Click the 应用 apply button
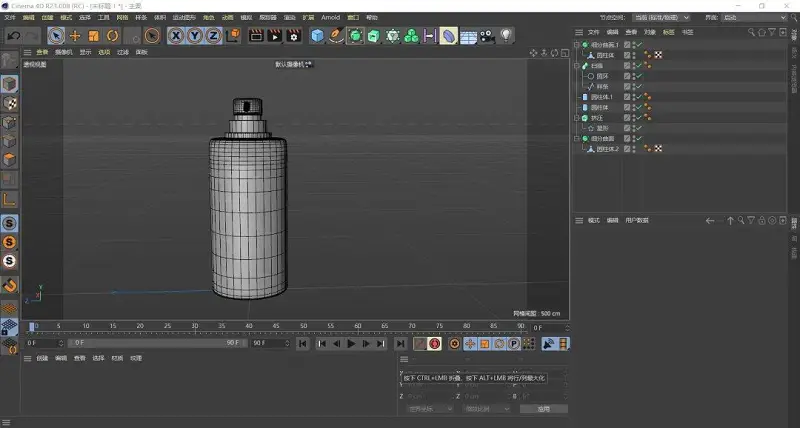This screenshot has height=428, width=800. pos(544,409)
